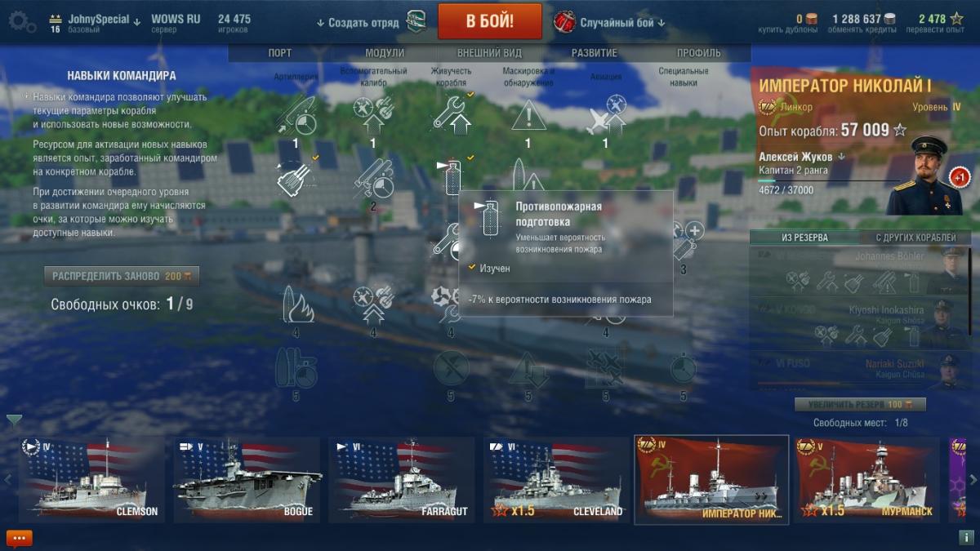Screen dimensions: 980x551
Task: Switch to the Модули tab
Action: [x=385, y=53]
